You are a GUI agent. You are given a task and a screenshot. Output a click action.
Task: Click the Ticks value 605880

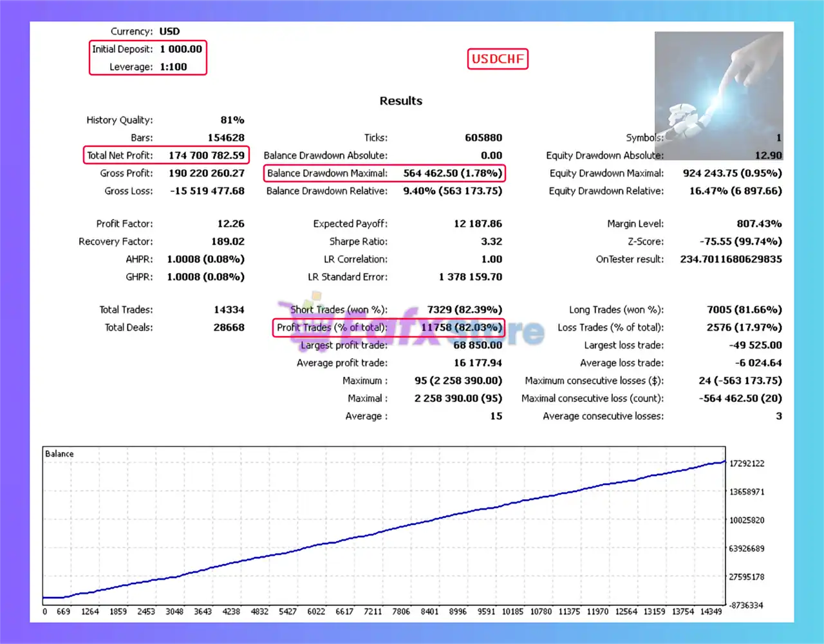point(483,137)
